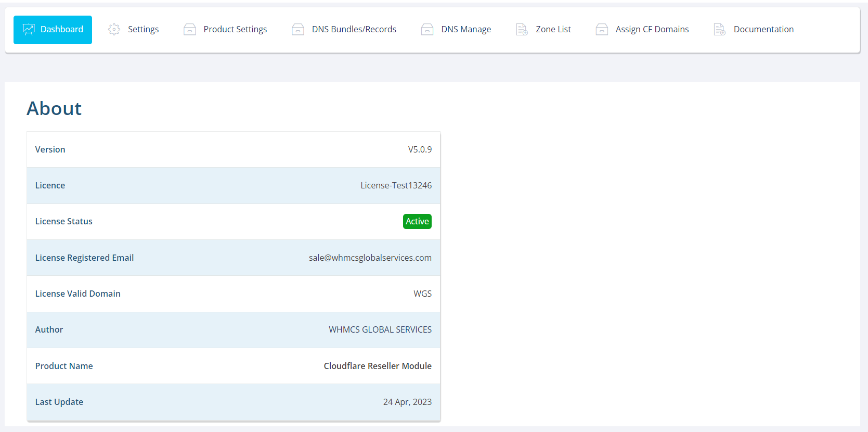The width and height of the screenshot is (868, 432).
Task: Click the Last Update label
Action: (x=59, y=402)
